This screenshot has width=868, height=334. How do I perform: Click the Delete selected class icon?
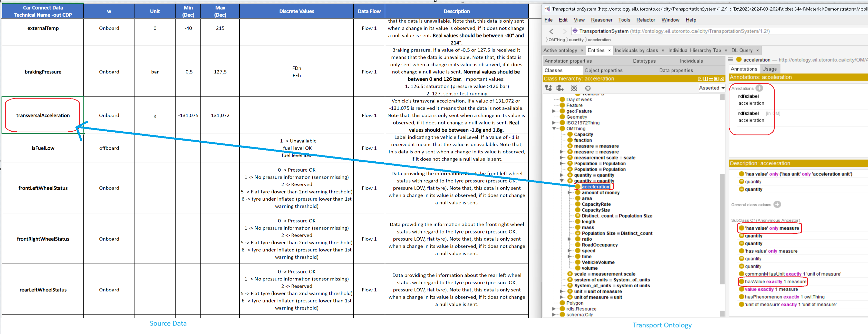pos(574,88)
